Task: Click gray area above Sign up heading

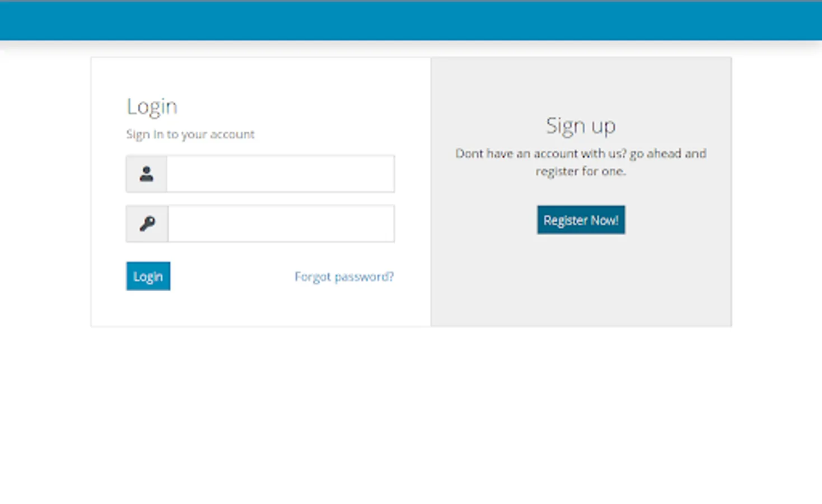Action: coord(581,84)
